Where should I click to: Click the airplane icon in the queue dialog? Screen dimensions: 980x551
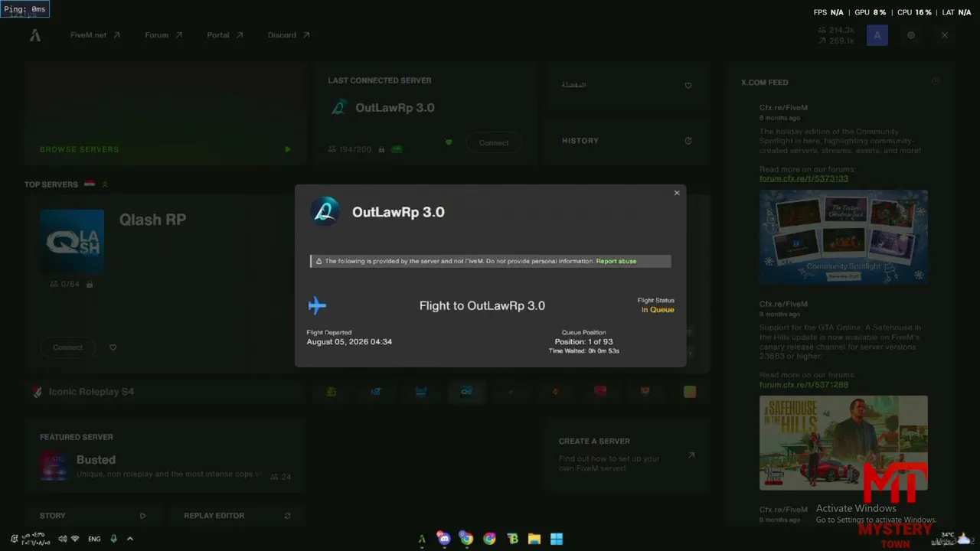click(317, 306)
